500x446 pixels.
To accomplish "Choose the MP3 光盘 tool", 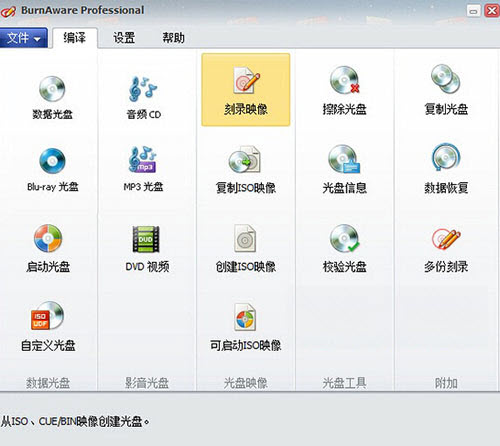I will [143, 169].
